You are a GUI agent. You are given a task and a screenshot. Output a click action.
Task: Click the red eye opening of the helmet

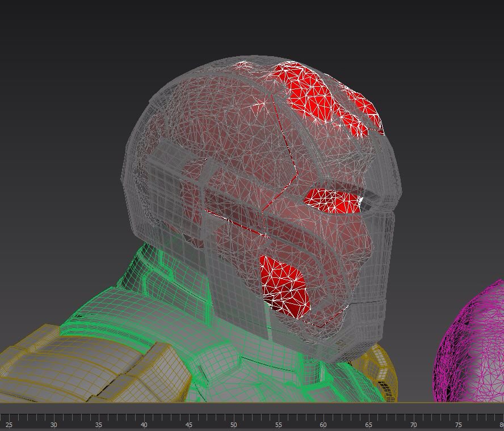coord(333,201)
